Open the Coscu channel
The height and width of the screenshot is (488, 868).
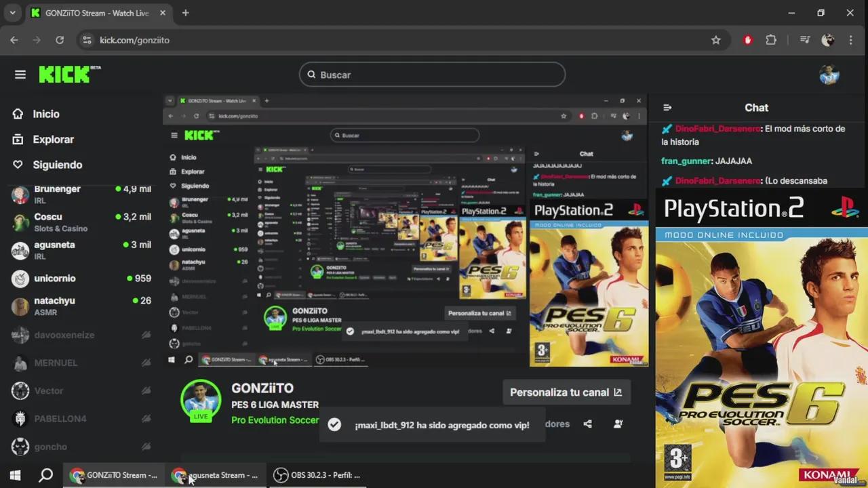81,222
